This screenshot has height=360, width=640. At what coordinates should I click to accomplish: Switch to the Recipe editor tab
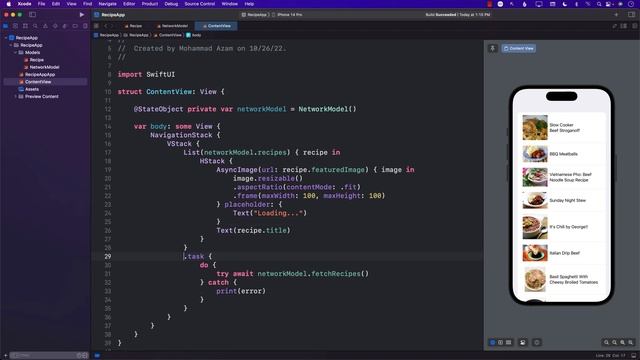pos(133,26)
